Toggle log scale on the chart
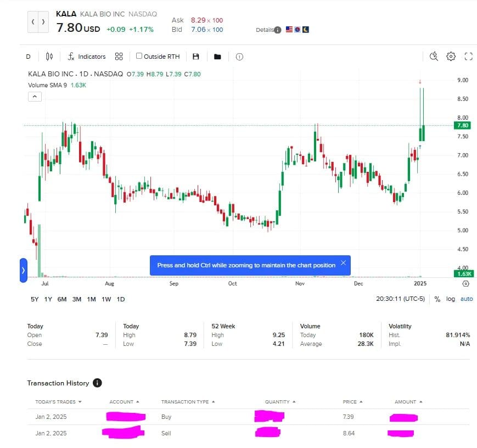Screen dimensions: 477x448 [451, 299]
